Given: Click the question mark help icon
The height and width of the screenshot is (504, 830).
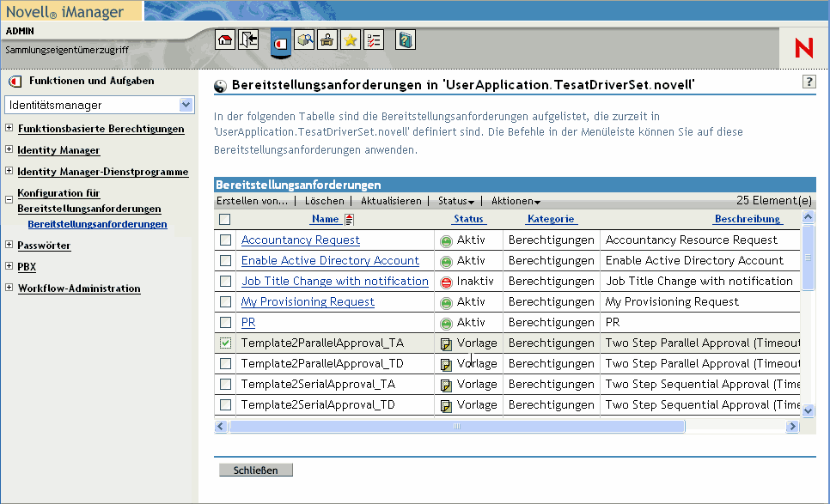Looking at the screenshot, I should click(x=809, y=82).
